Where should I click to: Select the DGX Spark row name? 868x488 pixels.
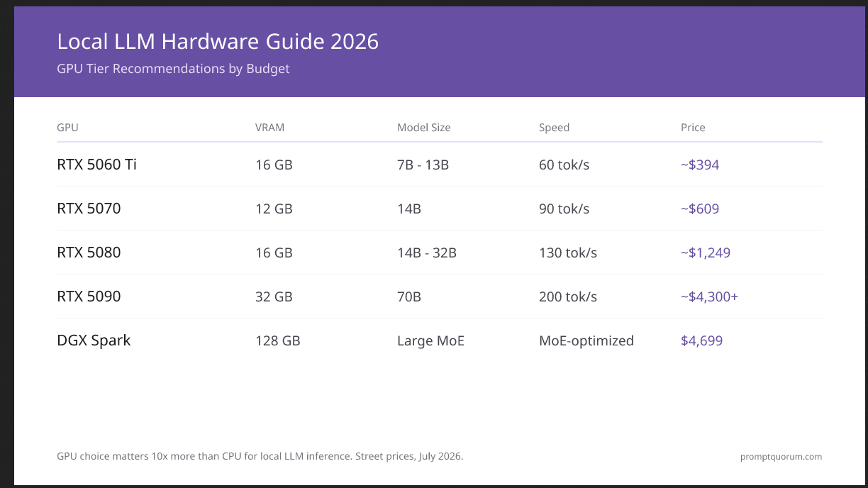tap(94, 340)
